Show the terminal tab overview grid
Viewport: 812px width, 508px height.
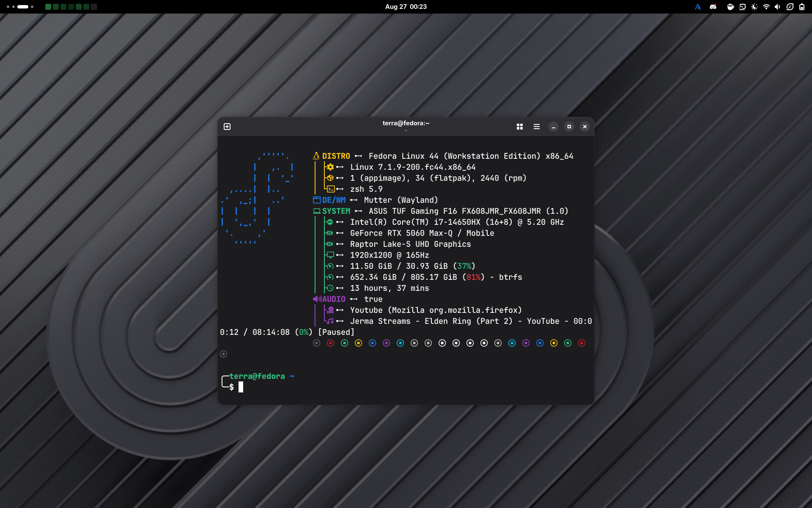[x=520, y=127]
